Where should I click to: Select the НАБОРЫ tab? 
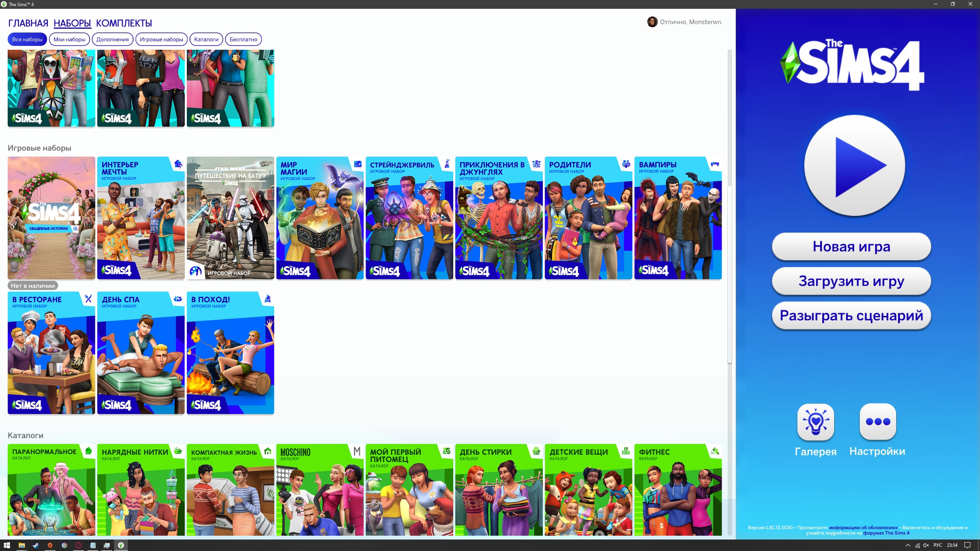pos(72,23)
